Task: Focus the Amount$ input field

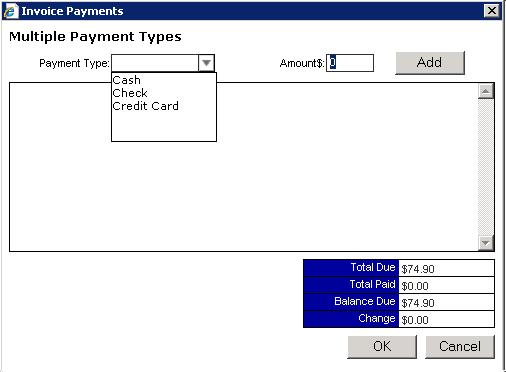Action: click(350, 63)
